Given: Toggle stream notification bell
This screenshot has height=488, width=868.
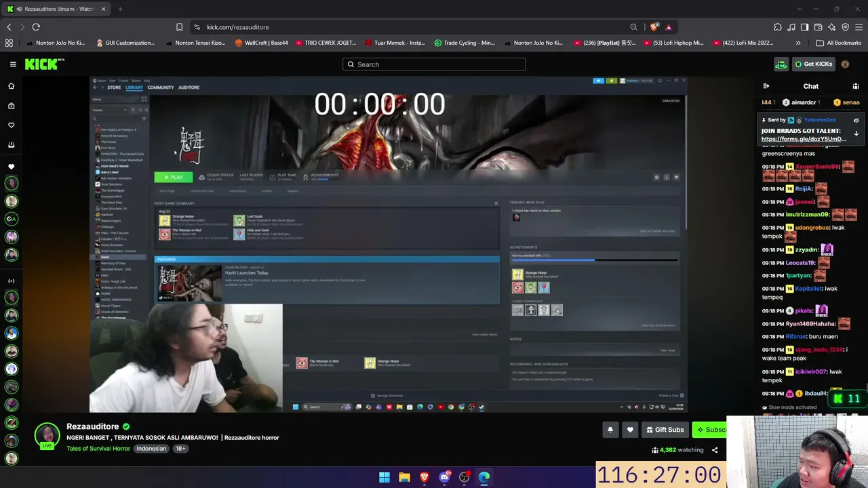Looking at the screenshot, I should coord(610,430).
